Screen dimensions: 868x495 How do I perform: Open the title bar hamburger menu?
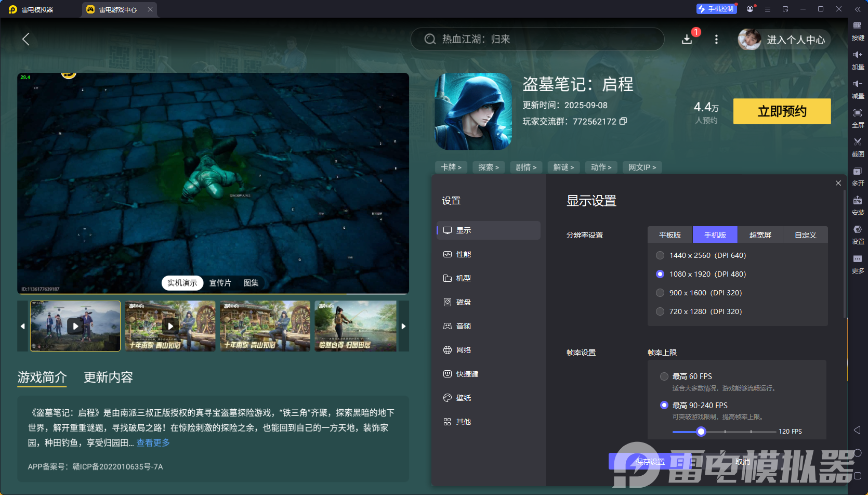(x=768, y=9)
